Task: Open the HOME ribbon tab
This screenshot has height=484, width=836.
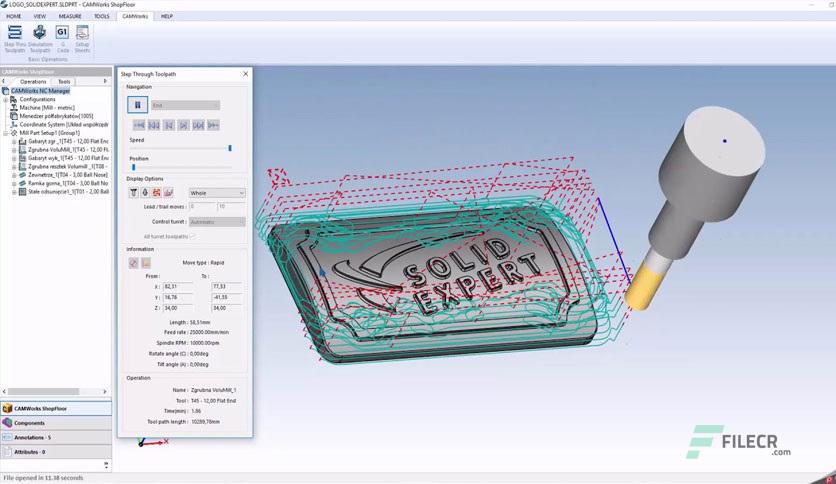Action: (x=14, y=17)
